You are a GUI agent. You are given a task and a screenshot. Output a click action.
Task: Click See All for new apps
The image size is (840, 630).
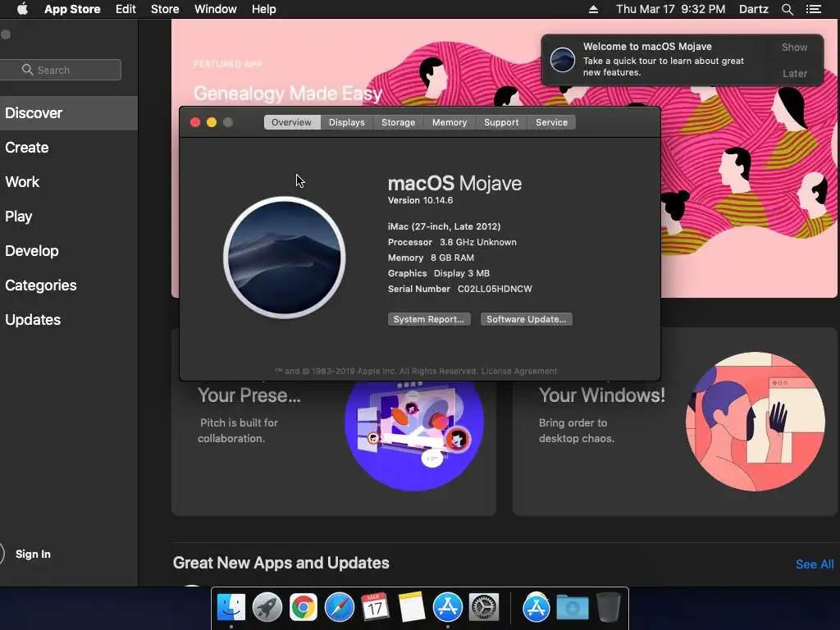[815, 564]
